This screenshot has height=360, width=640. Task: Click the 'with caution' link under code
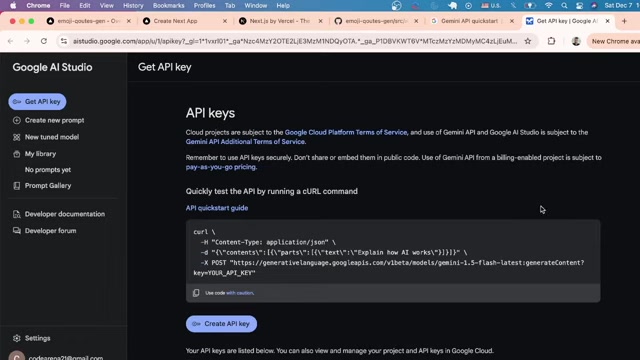(x=240, y=293)
